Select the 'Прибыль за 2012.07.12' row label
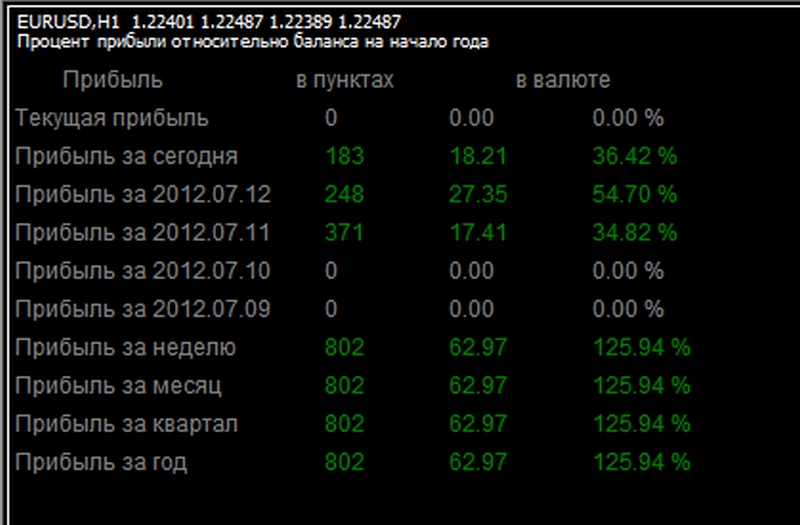The image size is (800, 525). (143, 195)
